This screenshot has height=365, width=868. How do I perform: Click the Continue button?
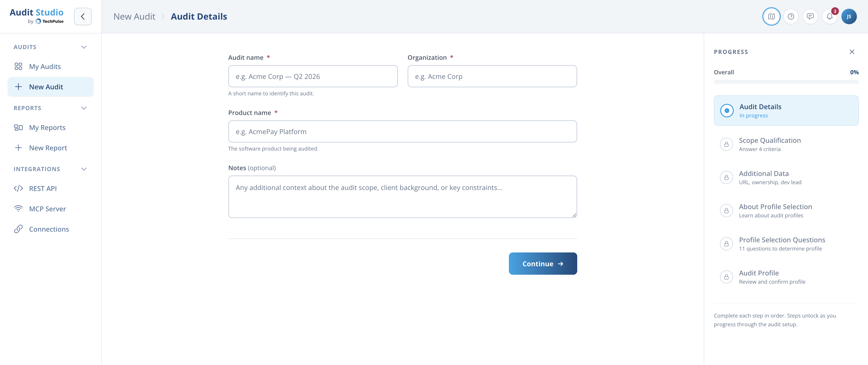click(x=543, y=264)
